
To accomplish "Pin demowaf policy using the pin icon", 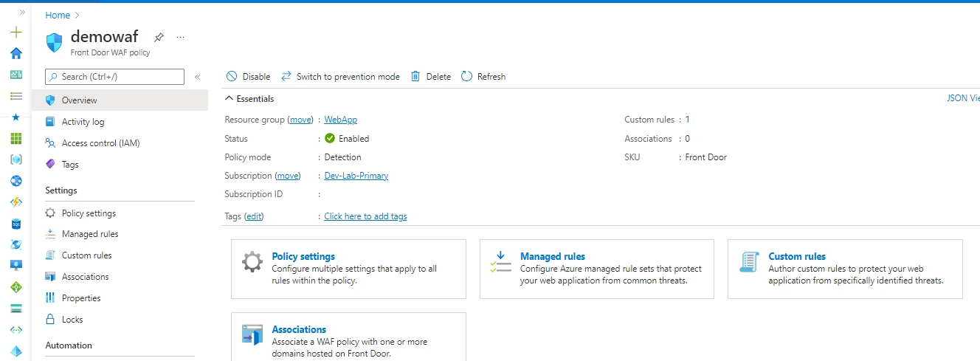I will (x=159, y=37).
